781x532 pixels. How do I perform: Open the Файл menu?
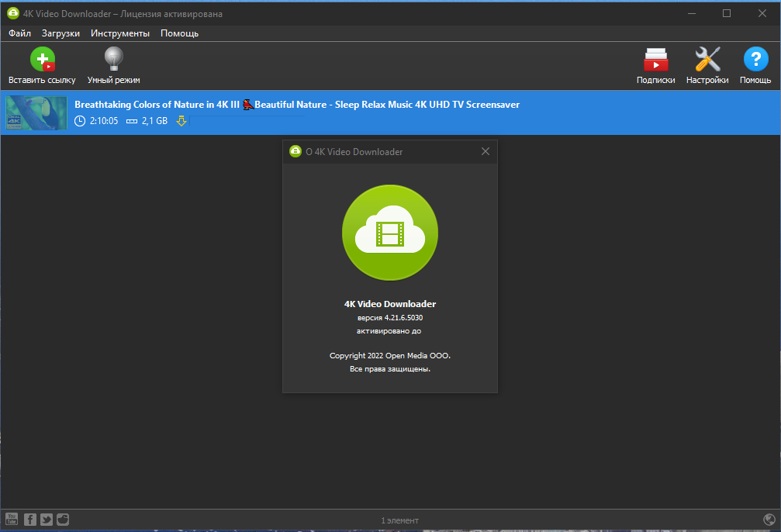20,33
